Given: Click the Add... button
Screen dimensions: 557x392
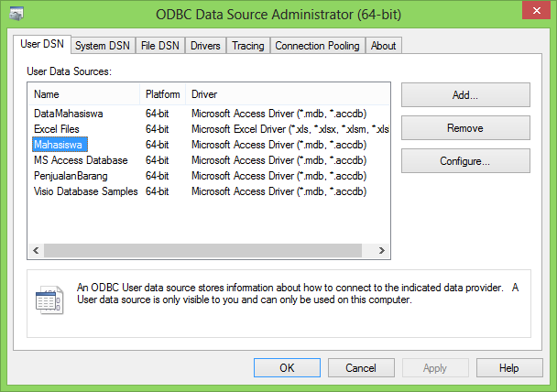Looking at the screenshot, I should [x=465, y=94].
